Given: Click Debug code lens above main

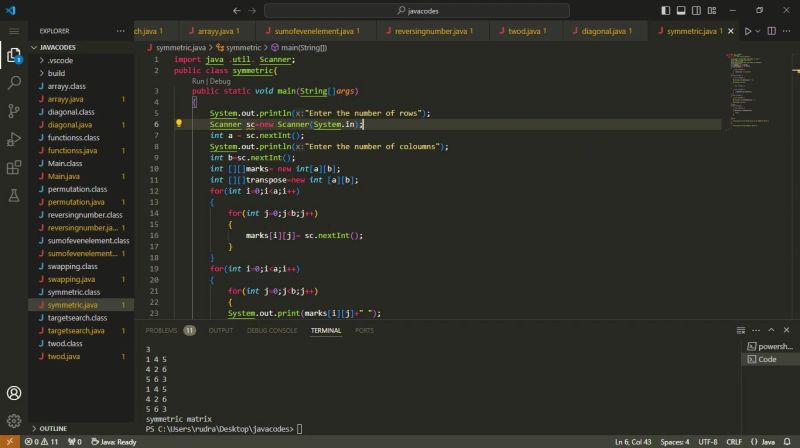Looking at the screenshot, I should click(x=220, y=81).
